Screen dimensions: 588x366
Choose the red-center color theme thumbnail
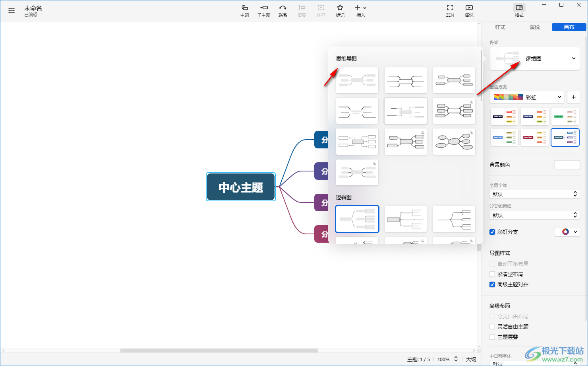[535, 137]
